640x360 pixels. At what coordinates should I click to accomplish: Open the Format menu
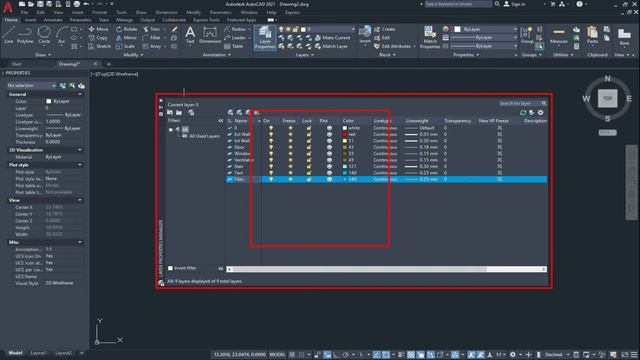pos(99,13)
